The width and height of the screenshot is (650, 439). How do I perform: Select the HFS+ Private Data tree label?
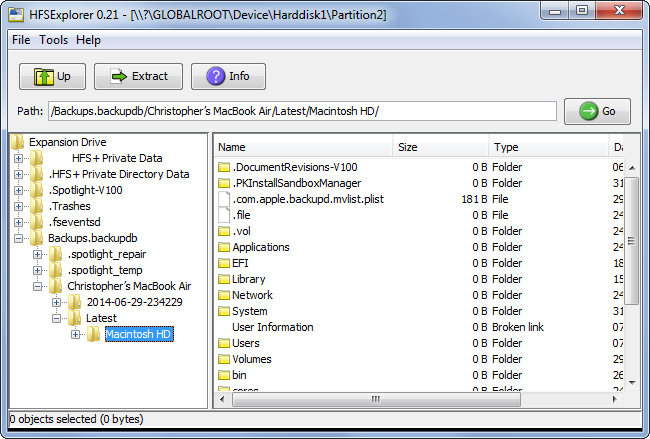coord(117,158)
